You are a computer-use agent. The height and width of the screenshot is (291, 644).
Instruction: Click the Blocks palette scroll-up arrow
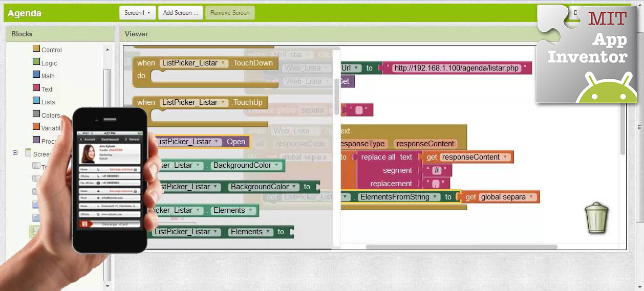(107, 50)
